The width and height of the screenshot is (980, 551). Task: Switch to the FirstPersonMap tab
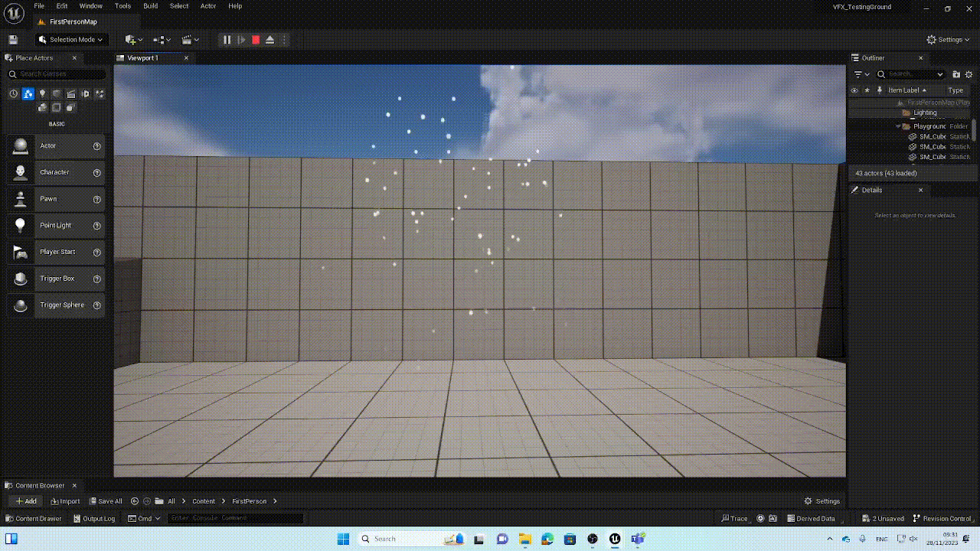(x=73, y=21)
